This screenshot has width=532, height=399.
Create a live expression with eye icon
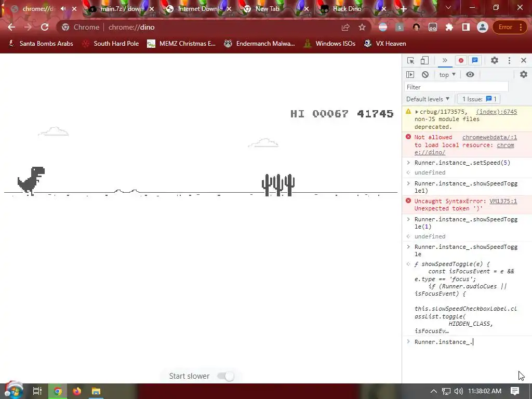470,75
